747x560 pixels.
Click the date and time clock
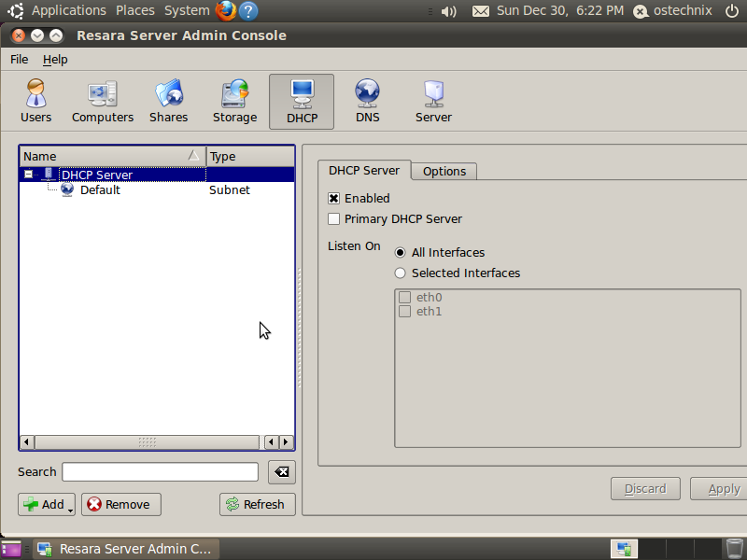pos(559,10)
